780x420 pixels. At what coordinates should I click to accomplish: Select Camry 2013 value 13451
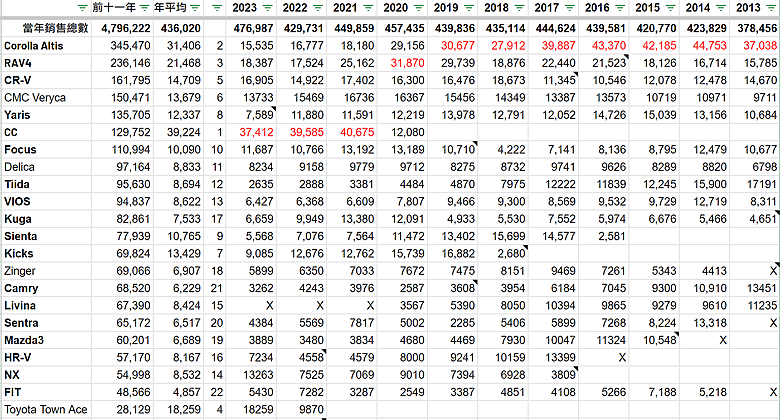pos(762,288)
